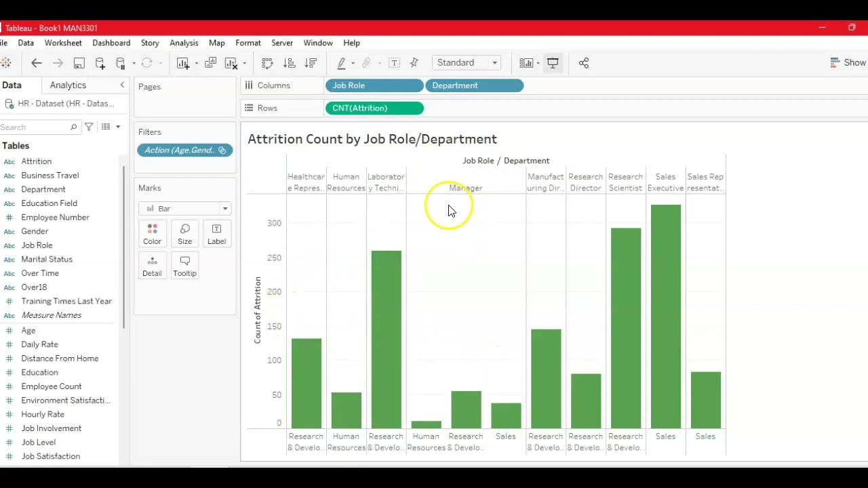Open the Dashboard menu
Screen dimensions: 868x488
click(111, 43)
